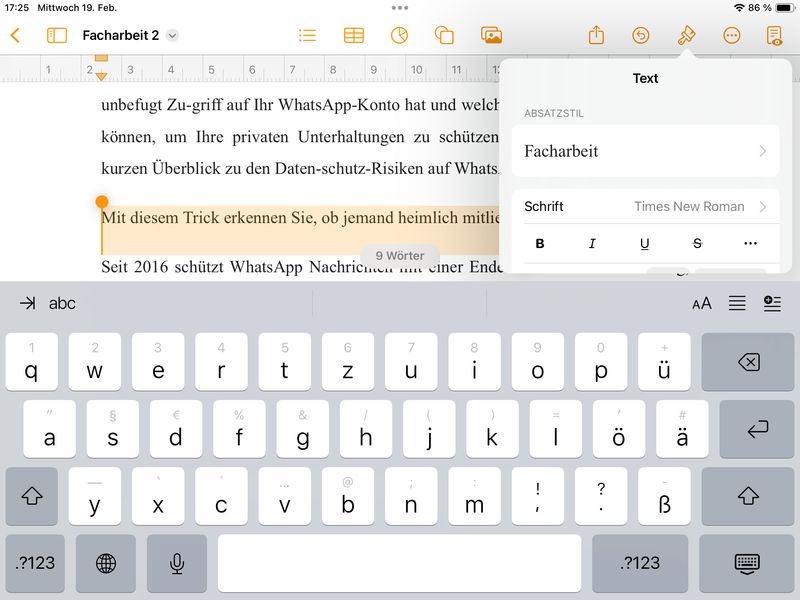
Task: Tap the q key
Action: (x=32, y=362)
